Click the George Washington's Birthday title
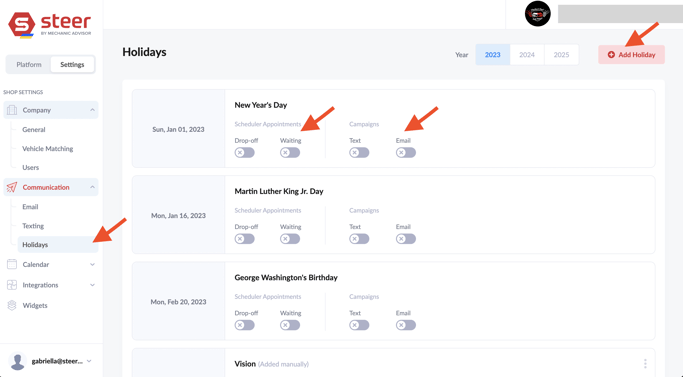Screen dimensions: 683x377 coord(286,278)
